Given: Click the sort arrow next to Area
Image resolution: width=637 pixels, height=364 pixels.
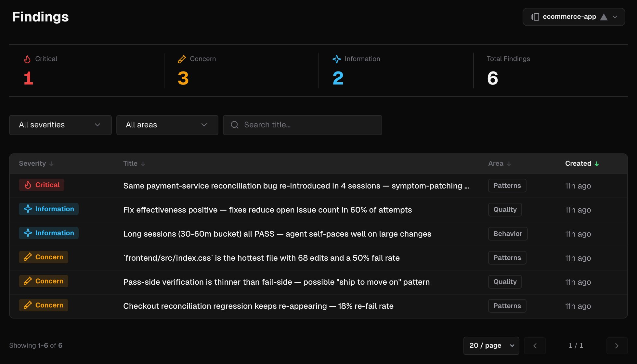Looking at the screenshot, I should (x=509, y=164).
